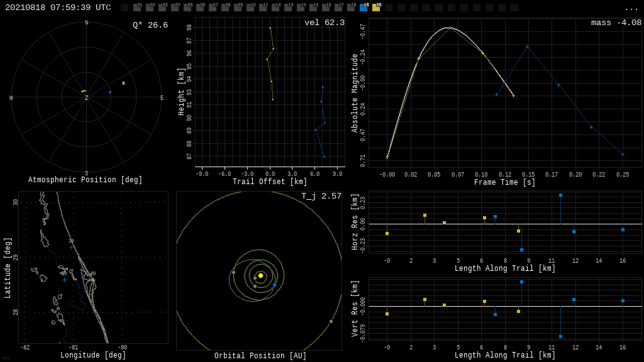Click the vel 62.3 readout
This screenshot has width=644, height=362.
pyautogui.click(x=325, y=23)
